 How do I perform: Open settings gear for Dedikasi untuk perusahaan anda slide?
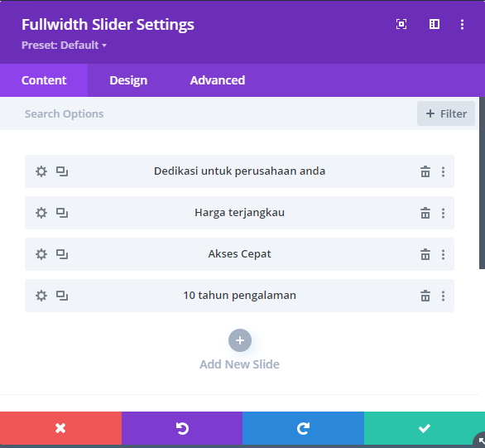click(x=41, y=171)
